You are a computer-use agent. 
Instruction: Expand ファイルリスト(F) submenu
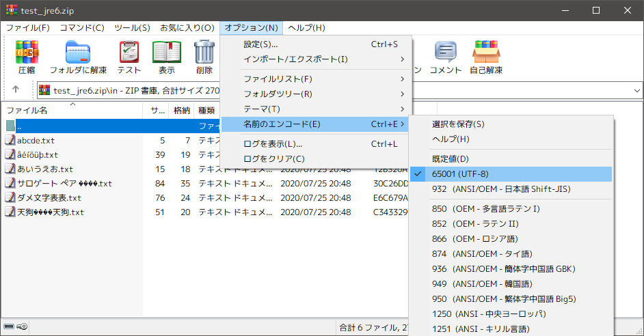315,79
